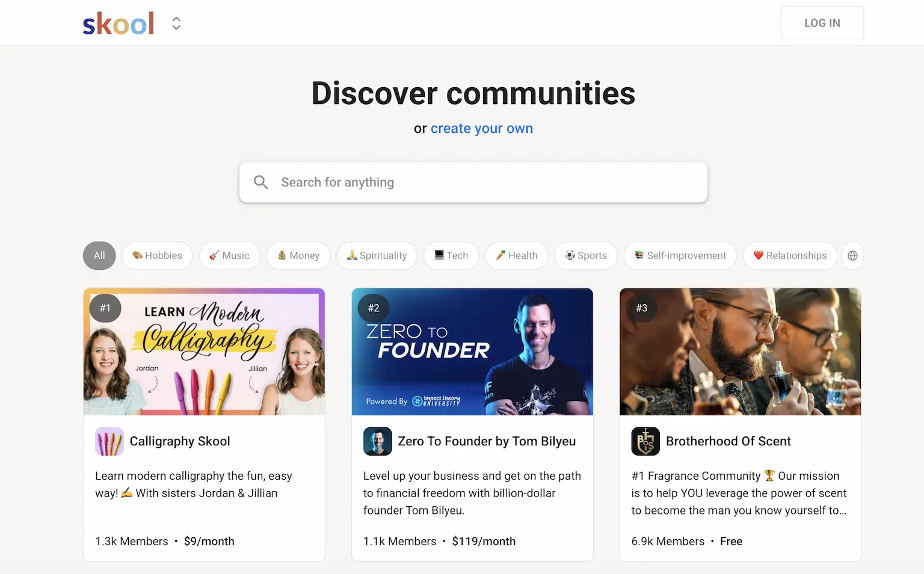Image resolution: width=924 pixels, height=574 pixels.
Task: Click the "Level up your business" description
Action: [472, 493]
